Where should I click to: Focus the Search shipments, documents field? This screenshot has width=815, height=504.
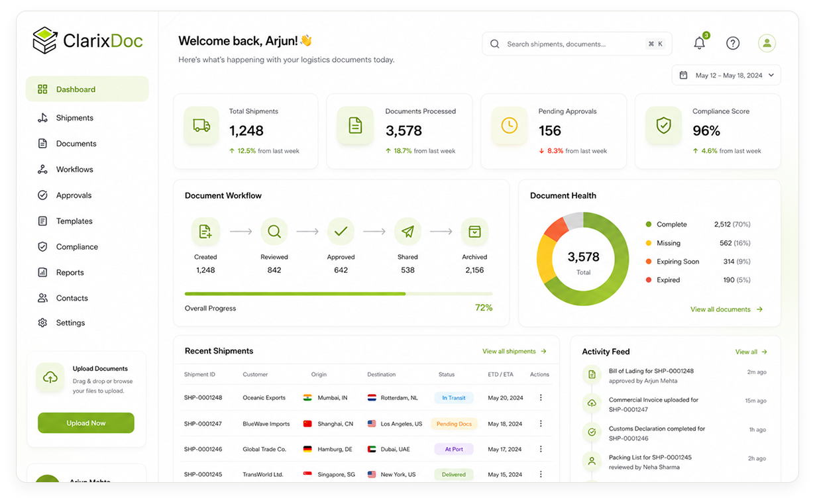(577, 44)
